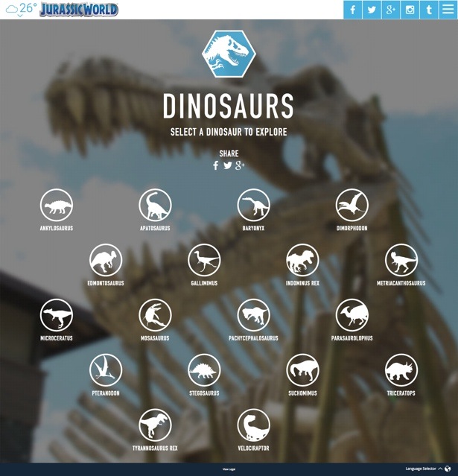
Task: Click the globe icon in footer
Action: tap(448, 469)
